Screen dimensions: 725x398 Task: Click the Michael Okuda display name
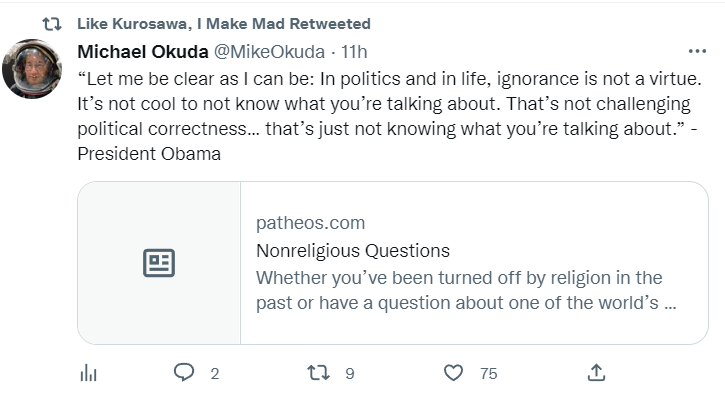(143, 52)
